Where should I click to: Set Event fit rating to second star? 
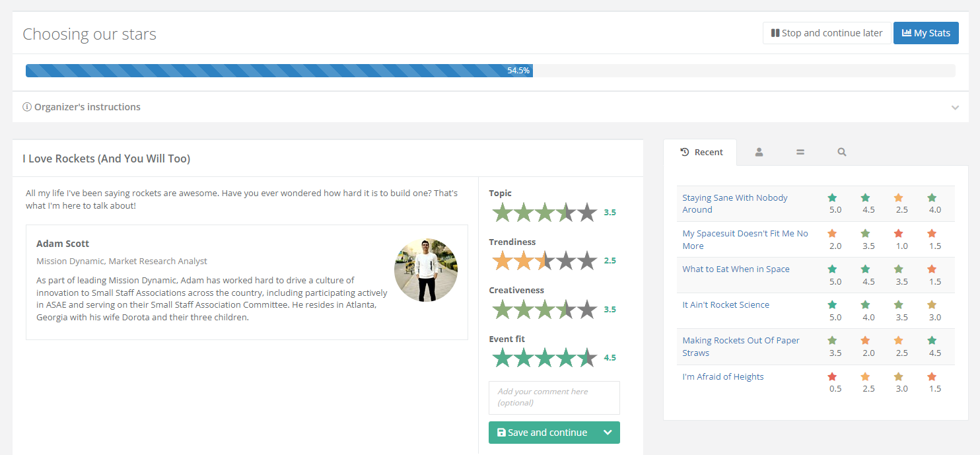click(x=523, y=358)
